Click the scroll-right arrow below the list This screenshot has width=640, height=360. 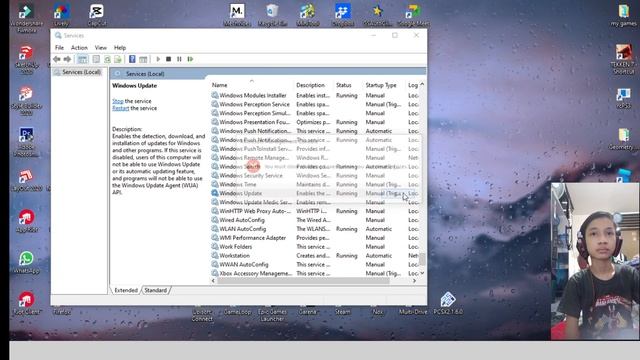coord(415,281)
